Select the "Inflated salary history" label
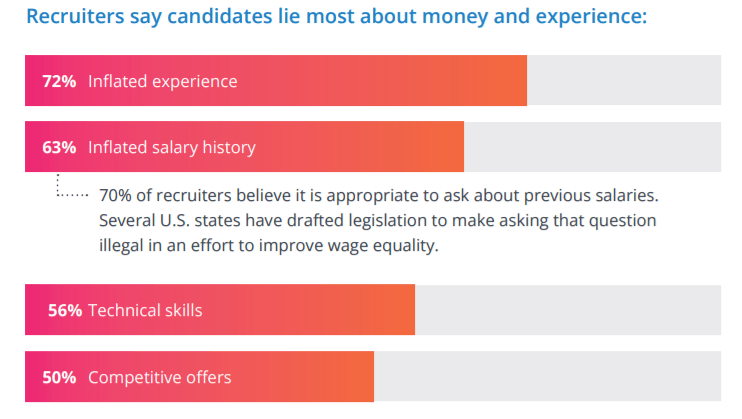 click(172, 147)
